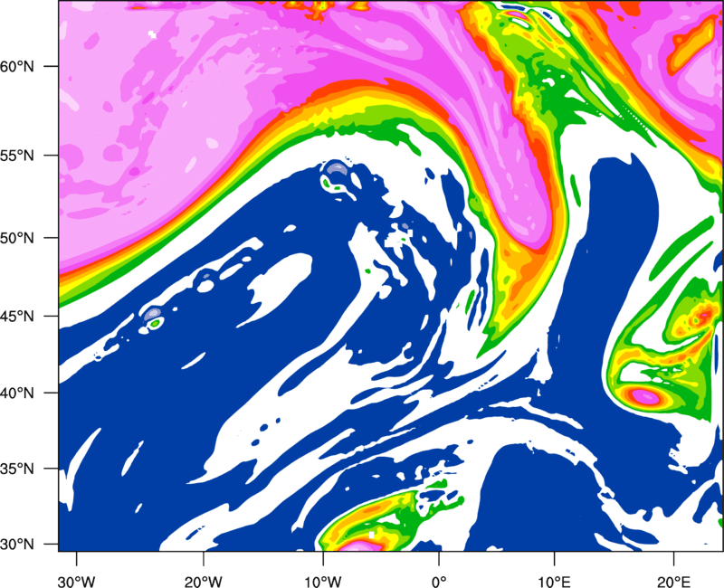724x588 pixels.
Task: Click the 50°N latitude label
Action: click(17, 239)
